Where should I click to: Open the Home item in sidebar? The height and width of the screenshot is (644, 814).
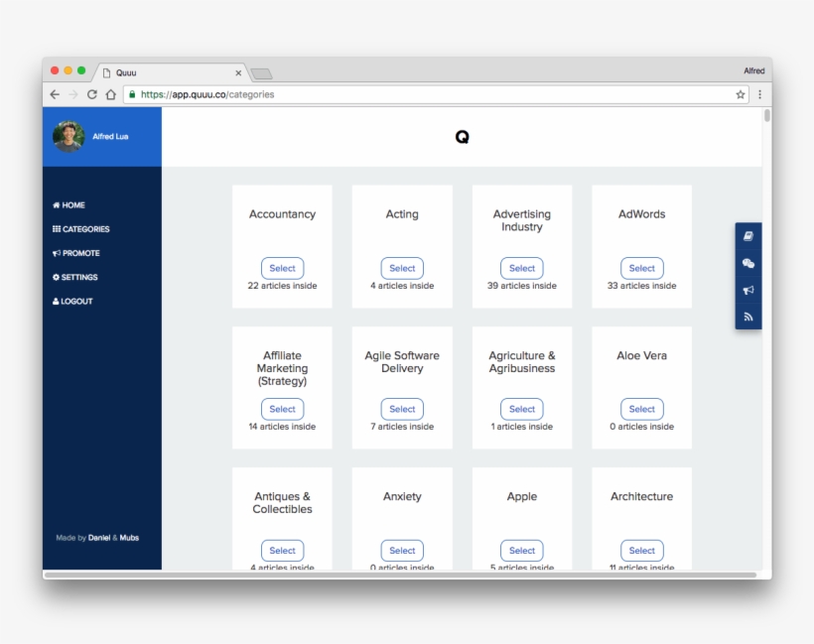pyautogui.click(x=69, y=205)
